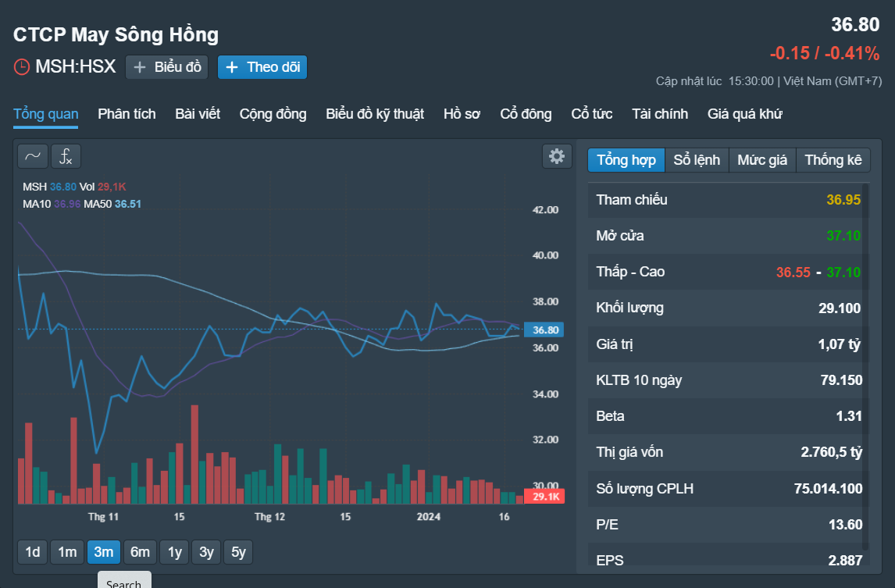
Task: Switch to the Tài chính tab
Action: click(660, 113)
